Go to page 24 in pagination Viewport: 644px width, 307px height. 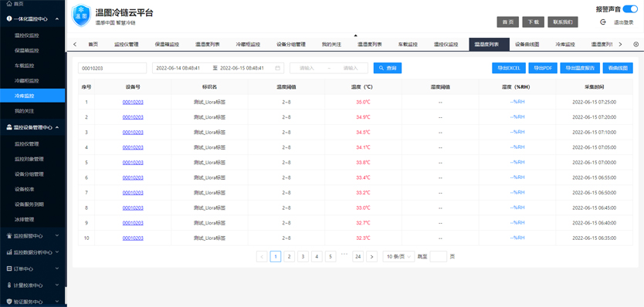(358, 257)
